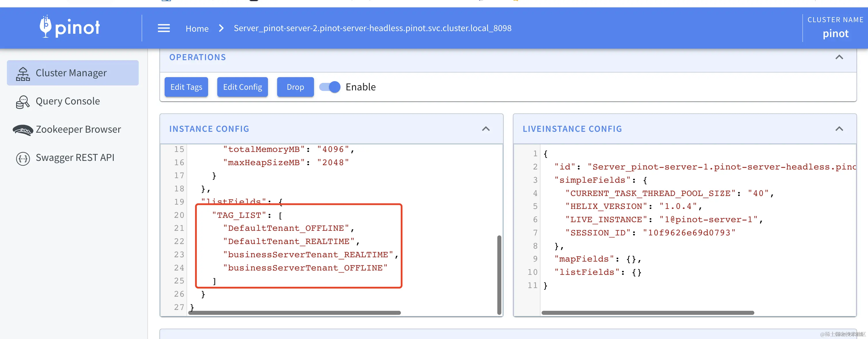Open Query Console from sidebar

pos(68,101)
